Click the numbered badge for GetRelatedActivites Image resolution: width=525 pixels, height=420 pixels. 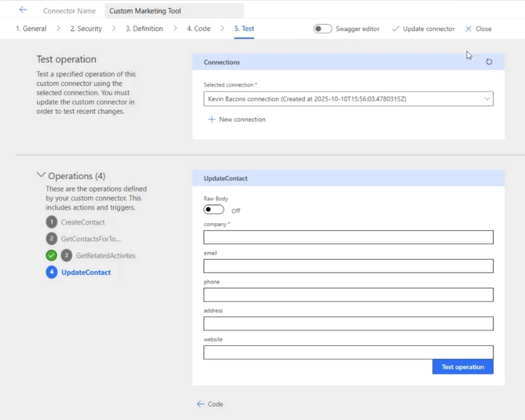coord(66,255)
